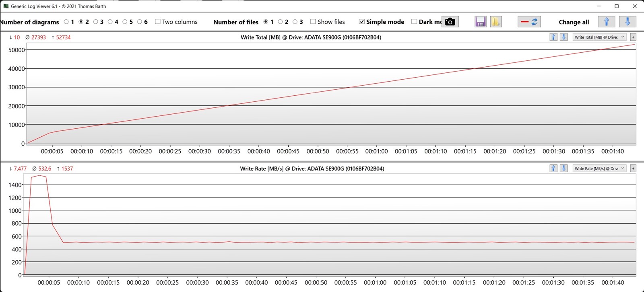644x292 pixels.
Task: Open the Write Total [MB] dropdown
Action: [x=599, y=37]
